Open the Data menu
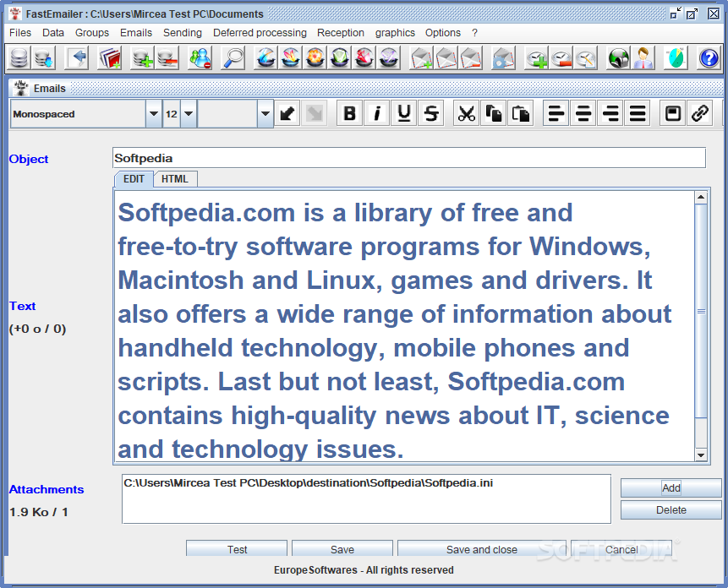Screen dimensions: 728x588 pos(53,33)
